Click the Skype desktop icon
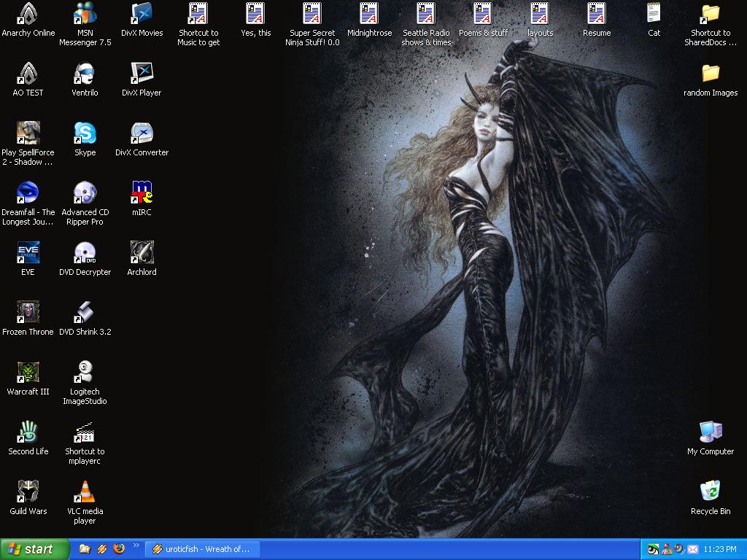Viewport: 747px width, 560px height. [85, 133]
